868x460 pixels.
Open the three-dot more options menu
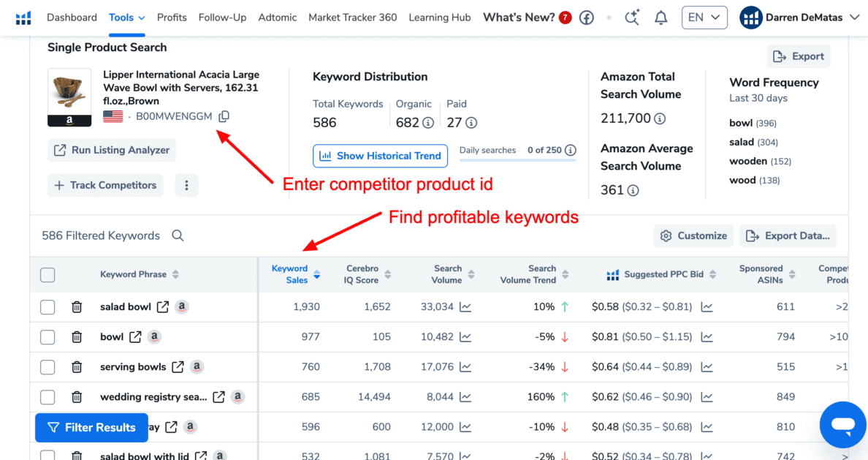(x=186, y=185)
